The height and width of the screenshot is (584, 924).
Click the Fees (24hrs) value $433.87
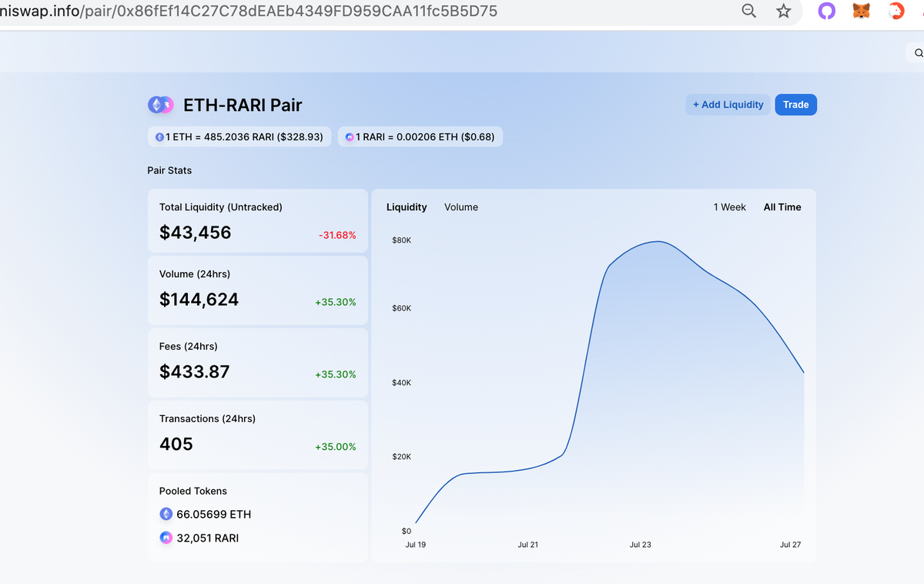[x=194, y=371]
